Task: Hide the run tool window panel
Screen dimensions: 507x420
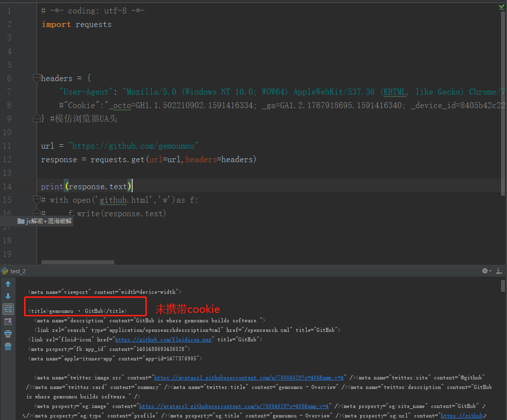Action: (499, 271)
